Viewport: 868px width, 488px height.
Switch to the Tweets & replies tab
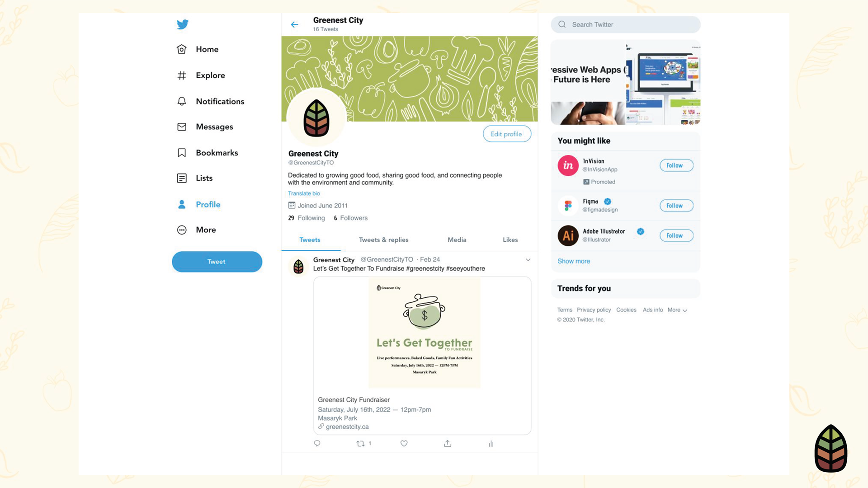pyautogui.click(x=383, y=240)
